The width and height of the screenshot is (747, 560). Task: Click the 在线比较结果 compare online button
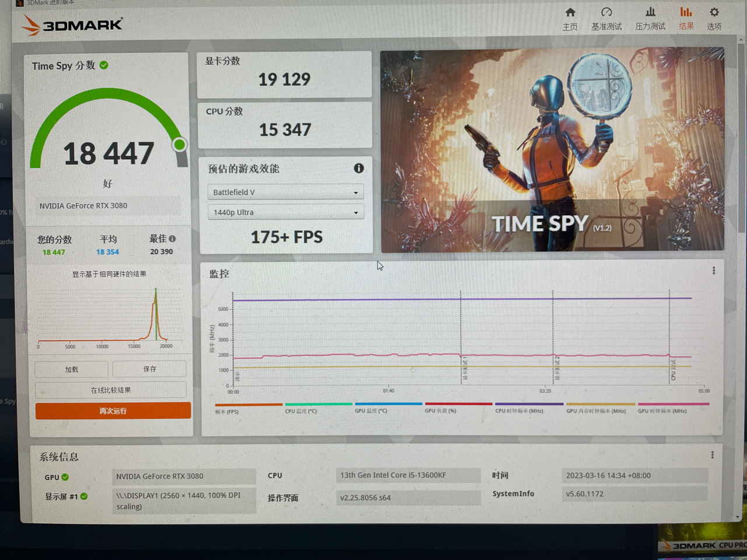coord(110,390)
